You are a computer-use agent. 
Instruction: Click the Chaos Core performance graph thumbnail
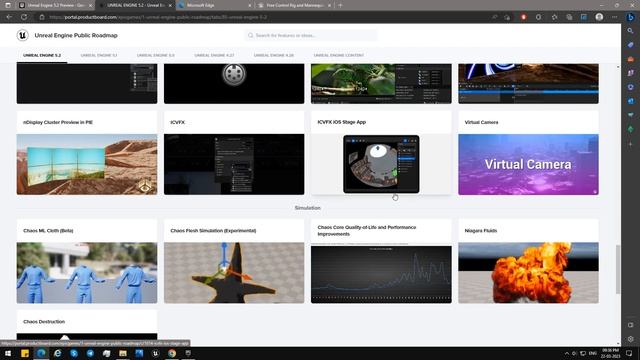[381, 274]
